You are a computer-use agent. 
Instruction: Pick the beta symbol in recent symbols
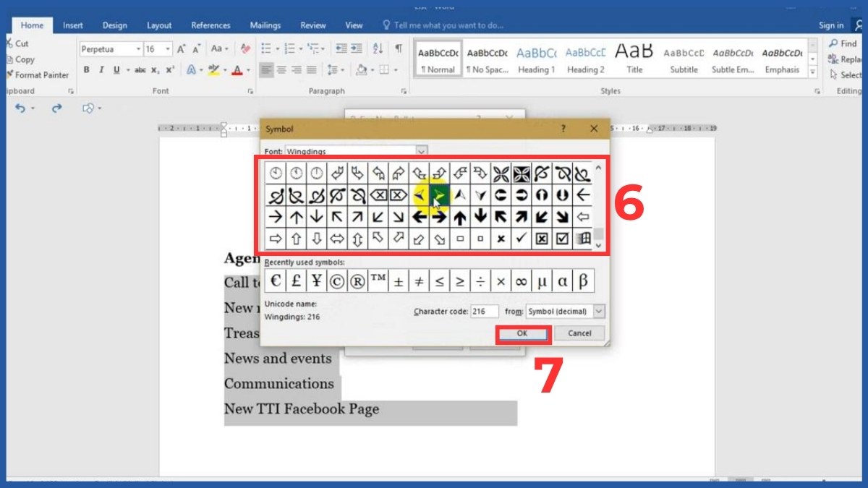(x=583, y=281)
